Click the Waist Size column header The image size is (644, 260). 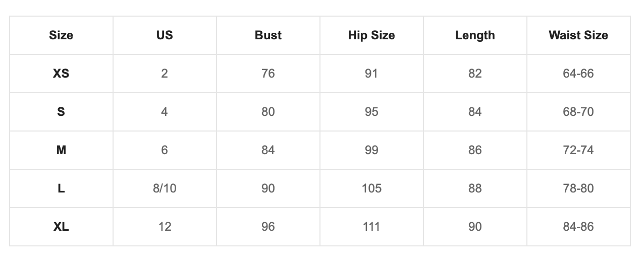tap(578, 35)
